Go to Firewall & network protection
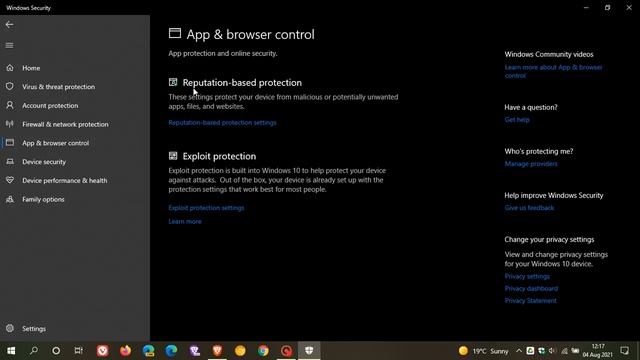 (65, 124)
